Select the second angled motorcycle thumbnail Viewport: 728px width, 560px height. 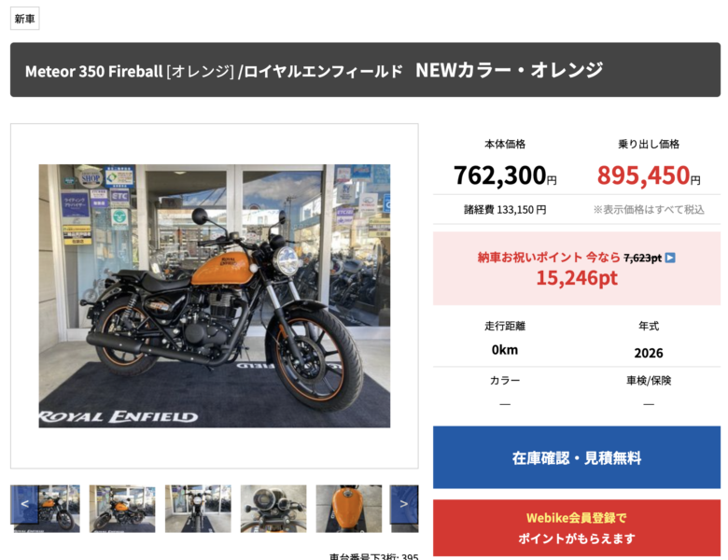tap(122, 509)
